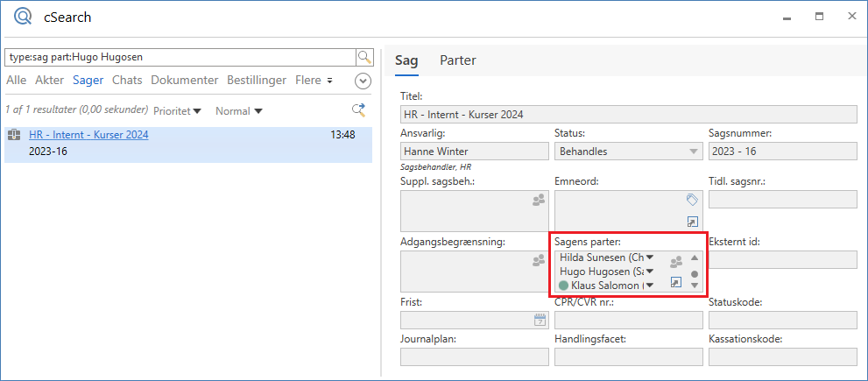This screenshot has height=381, width=868.
Task: Click the cSearch logo icon in title bar
Action: tap(24, 17)
